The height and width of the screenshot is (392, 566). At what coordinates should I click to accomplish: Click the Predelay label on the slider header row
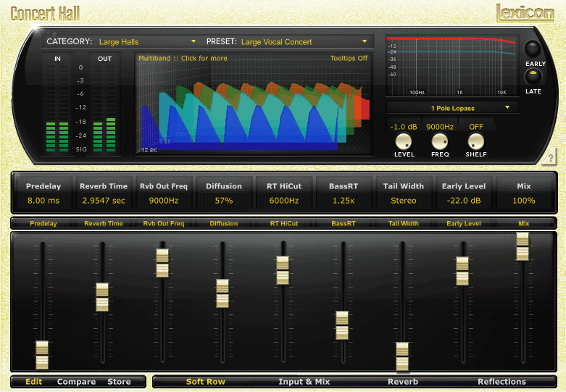tap(43, 223)
